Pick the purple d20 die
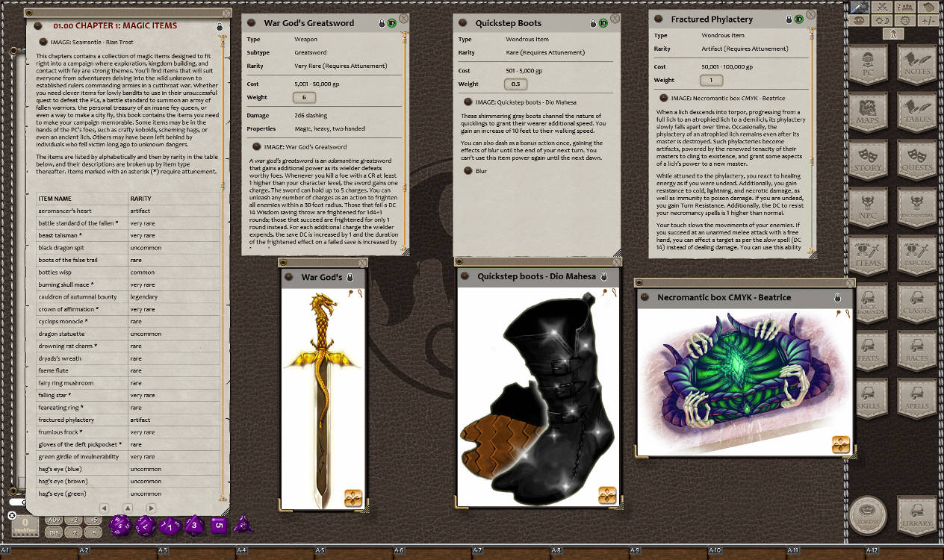The image size is (944, 560). tap(120, 525)
